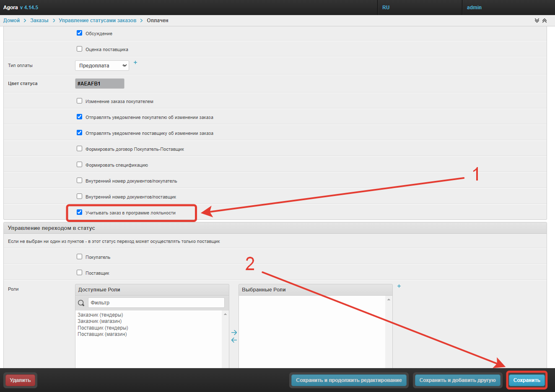Click the red Удалить button
Screen dimensions: 555x392
point(20,380)
